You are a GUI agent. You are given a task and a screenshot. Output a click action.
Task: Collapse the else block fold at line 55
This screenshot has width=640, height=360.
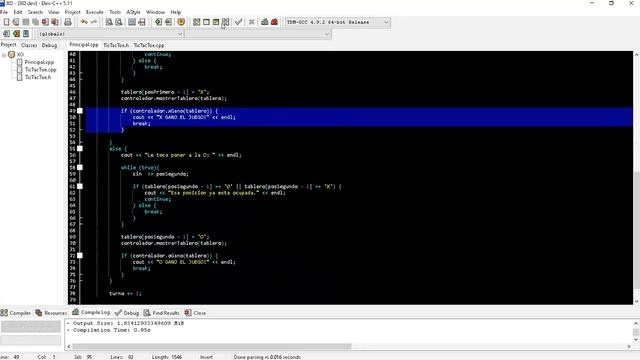[x=80, y=149]
